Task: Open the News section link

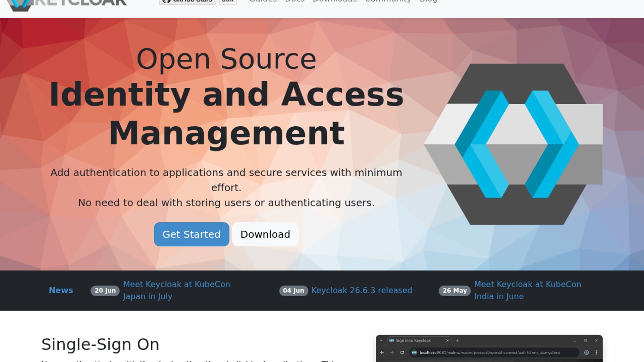Action: click(61, 290)
